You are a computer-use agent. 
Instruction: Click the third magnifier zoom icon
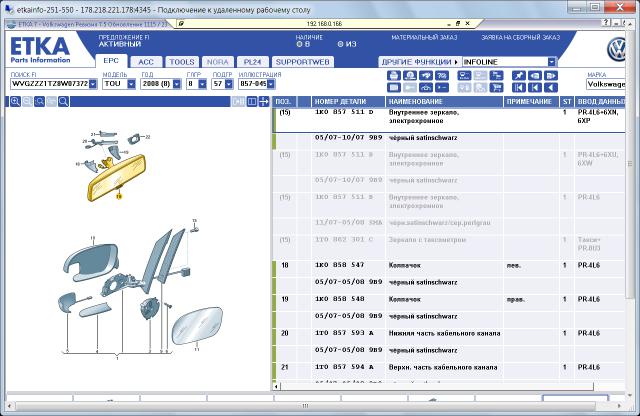(39, 102)
